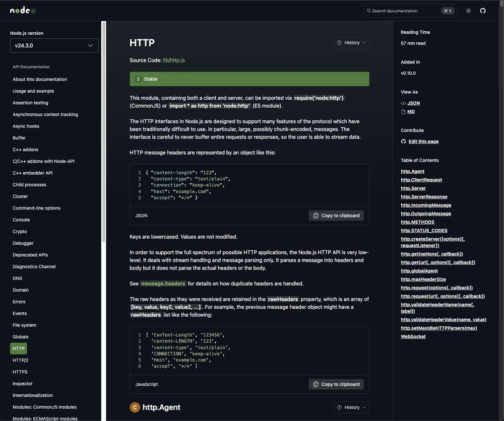This screenshot has width=504, height=421.
Task: Jump to http.STATUS_CODES section
Action: (x=424, y=231)
